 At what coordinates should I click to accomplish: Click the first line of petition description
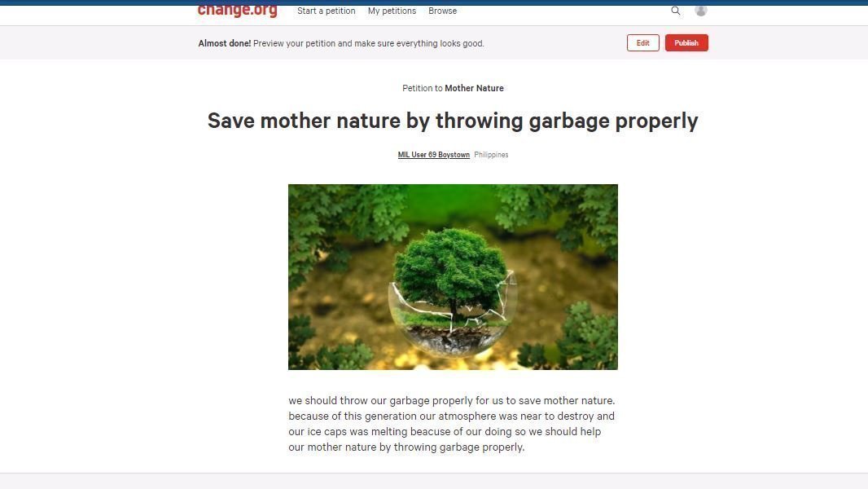[452, 400]
